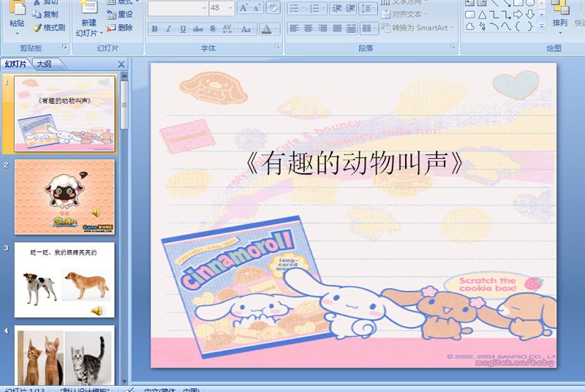Choose the right arrow shape
The image size is (585, 392).
click(x=518, y=15)
